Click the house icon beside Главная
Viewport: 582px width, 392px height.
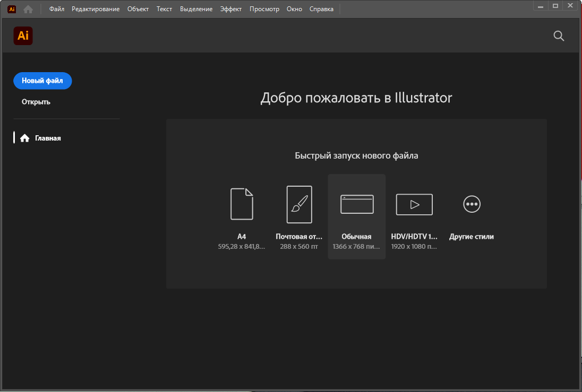[25, 138]
